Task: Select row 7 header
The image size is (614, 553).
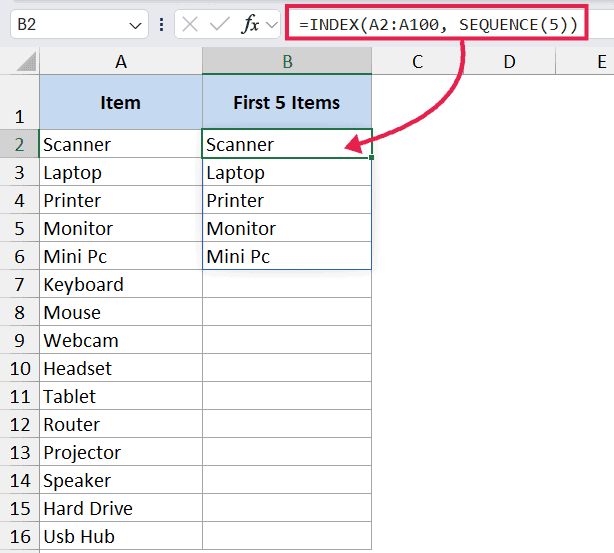Action: [x=20, y=284]
